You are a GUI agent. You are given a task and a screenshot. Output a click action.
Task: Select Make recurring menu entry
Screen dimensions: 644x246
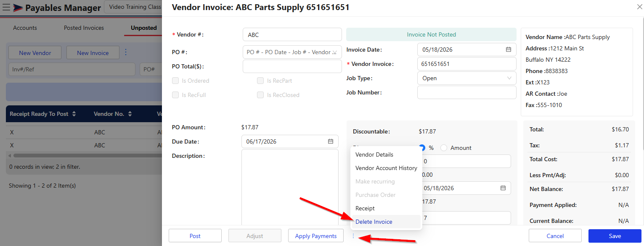[386, 181]
